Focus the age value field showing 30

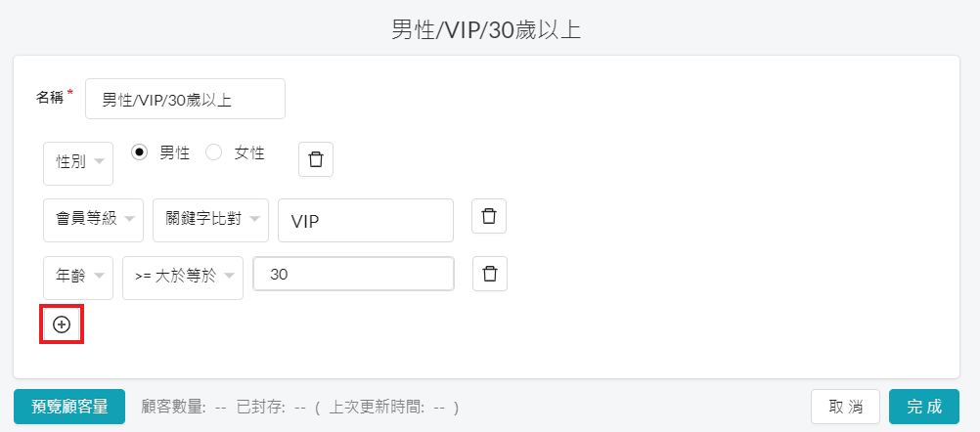(x=354, y=274)
